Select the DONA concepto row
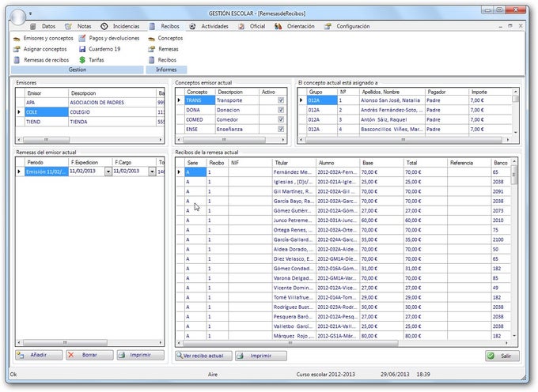The image size is (538, 392). pos(231,110)
